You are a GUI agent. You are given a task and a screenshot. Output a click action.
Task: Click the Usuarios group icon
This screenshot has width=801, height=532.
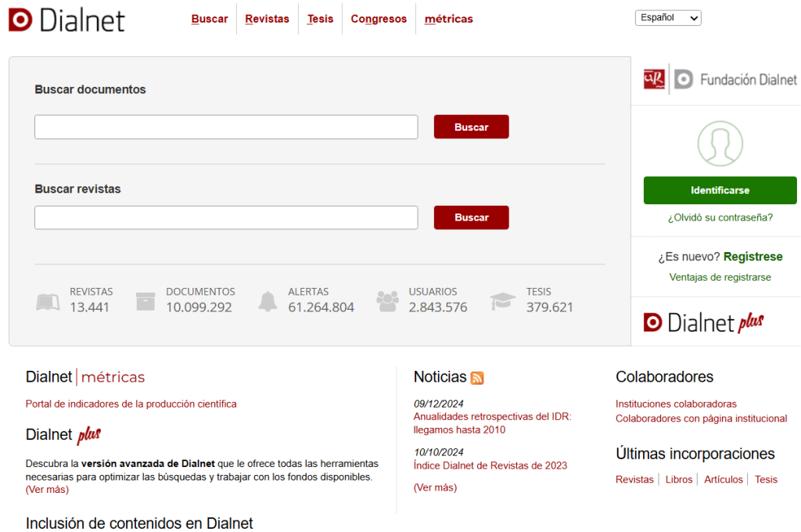(388, 301)
